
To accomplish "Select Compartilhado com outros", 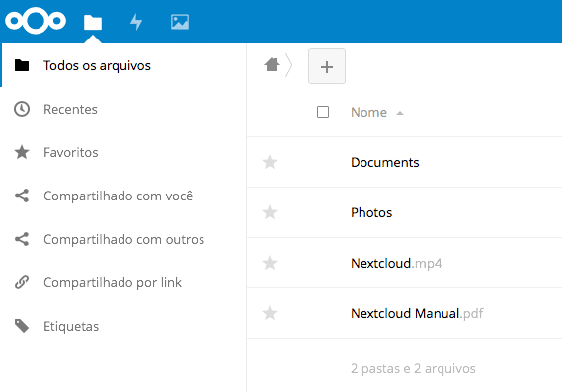I will pos(123,239).
